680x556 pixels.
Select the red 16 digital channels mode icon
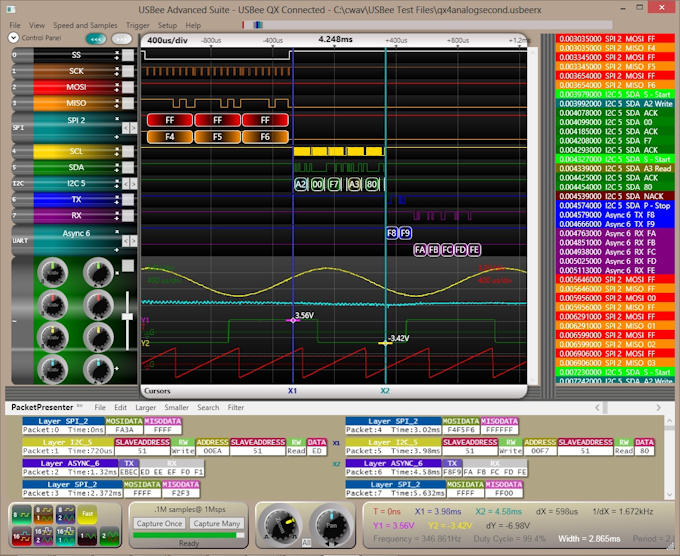(21, 536)
